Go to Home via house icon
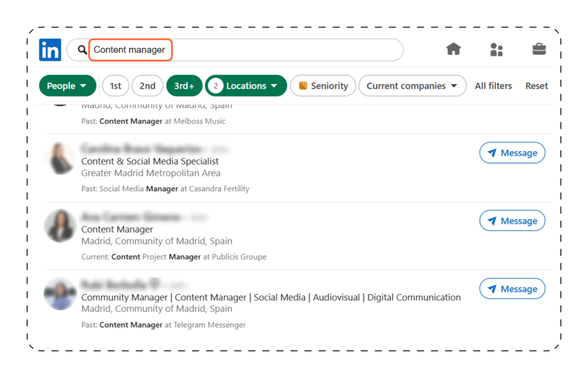Viewport: 588px width, 378px height. click(454, 49)
